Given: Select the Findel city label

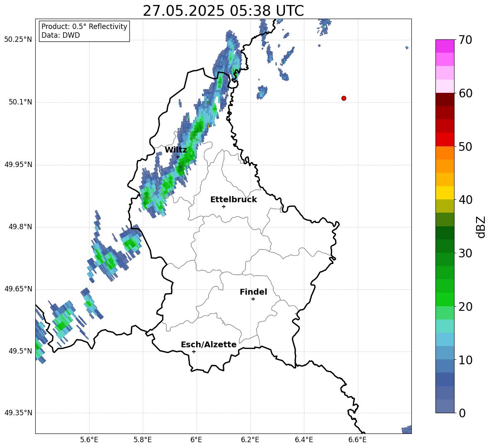Looking at the screenshot, I should [253, 292].
